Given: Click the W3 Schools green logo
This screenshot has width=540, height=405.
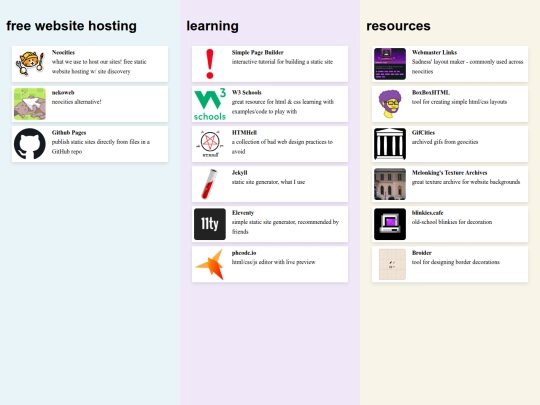Looking at the screenshot, I should click(210, 104).
